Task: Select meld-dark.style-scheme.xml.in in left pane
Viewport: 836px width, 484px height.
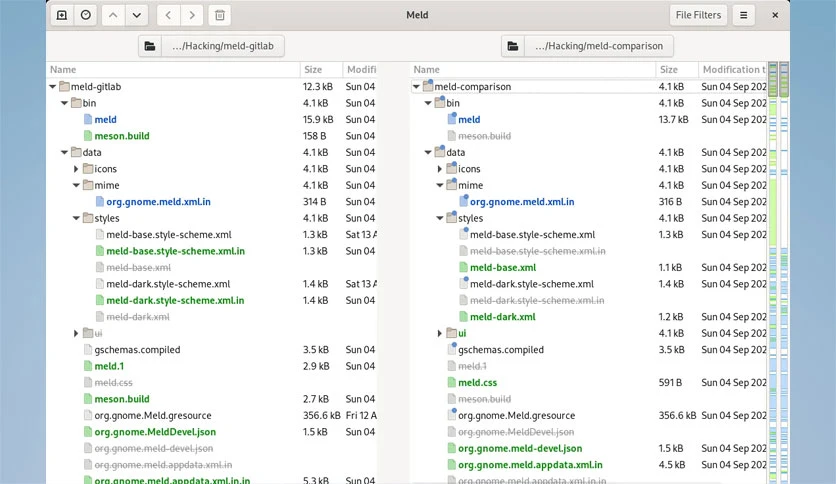Action: click(175, 300)
